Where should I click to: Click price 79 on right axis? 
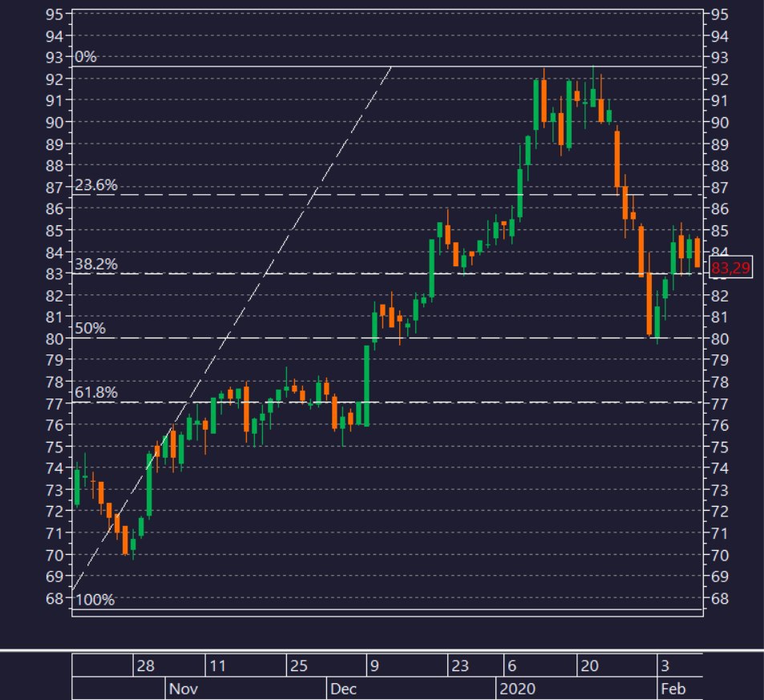tap(720, 360)
